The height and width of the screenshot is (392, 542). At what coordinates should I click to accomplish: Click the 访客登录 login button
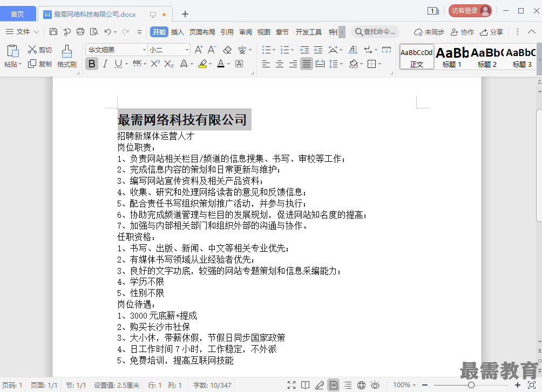click(470, 11)
